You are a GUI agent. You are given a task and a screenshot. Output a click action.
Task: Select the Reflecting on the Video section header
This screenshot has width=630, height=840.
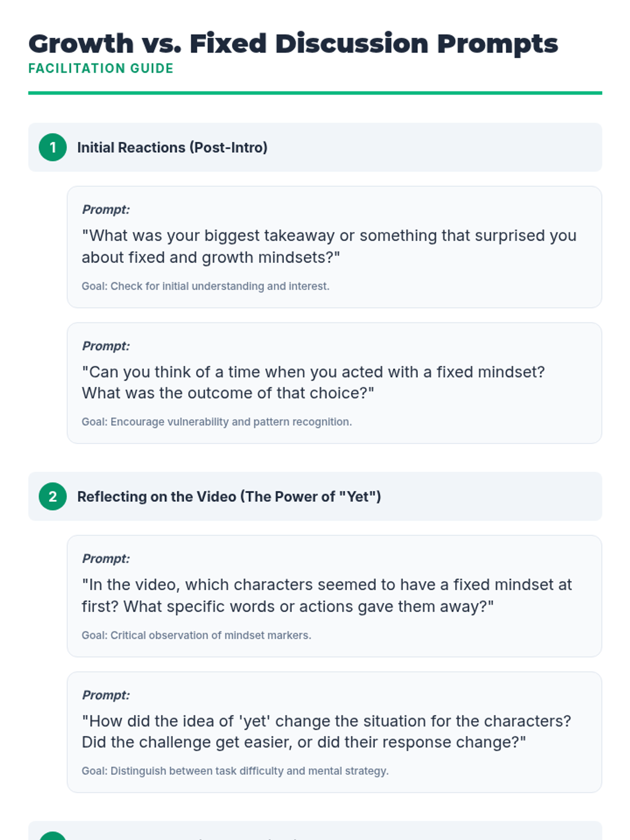pos(315,497)
